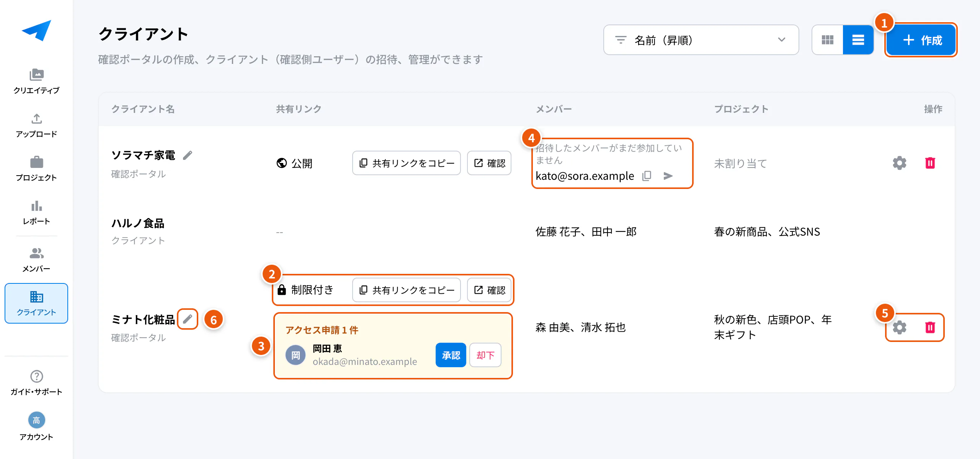
Task: Reject 岡田 恵 access request
Action: [x=485, y=355]
